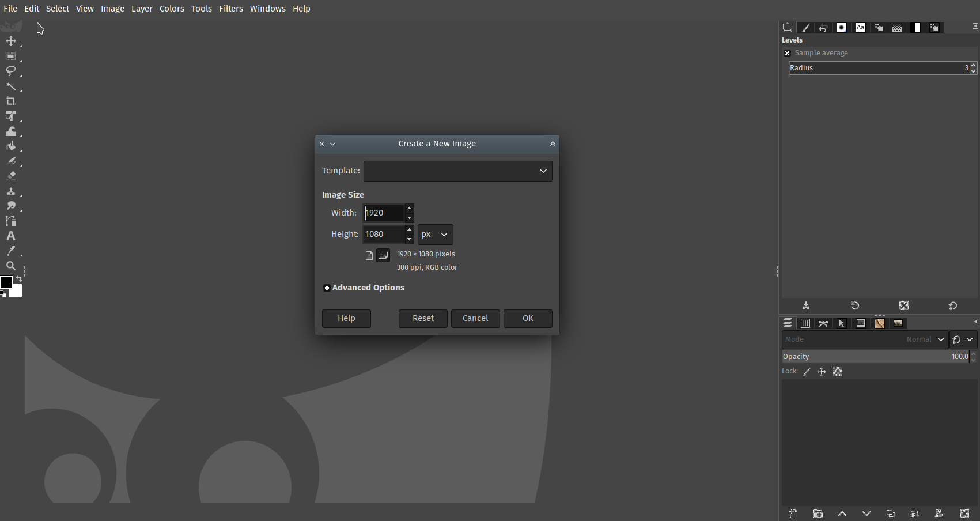
Task: Open the Template dropdown
Action: coord(458,171)
